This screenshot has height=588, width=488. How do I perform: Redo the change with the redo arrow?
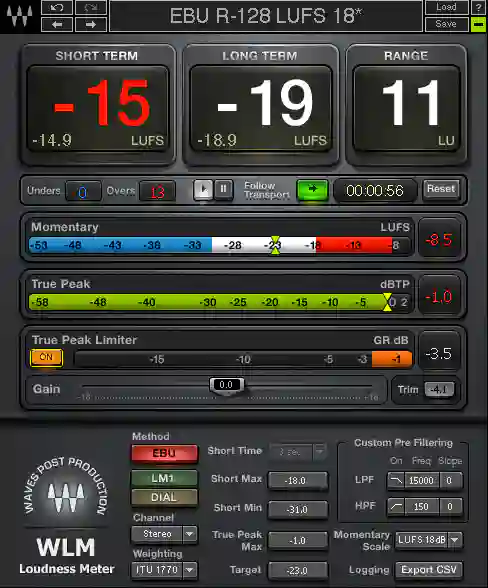pos(91,8)
